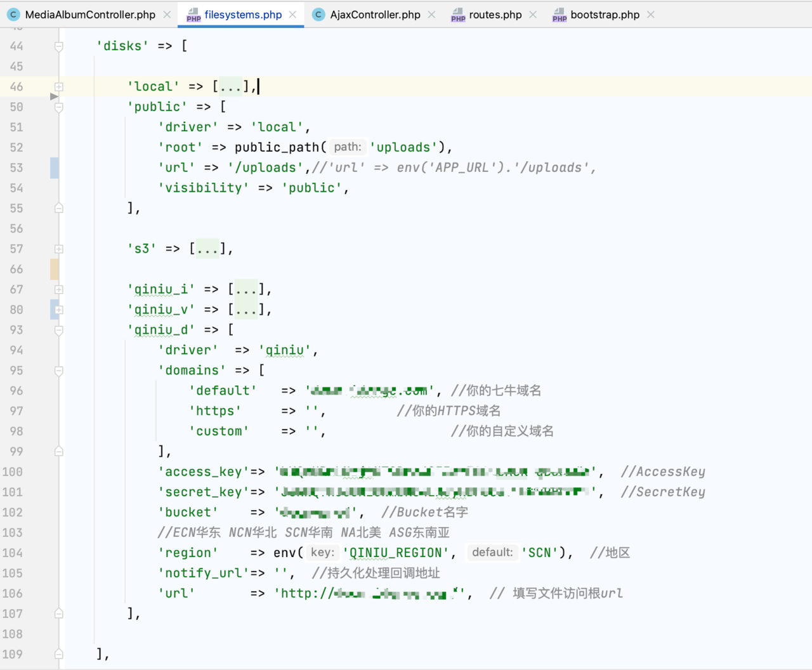The image size is (812, 670).
Task: Select the bootstrap.php editor tab
Action: click(x=604, y=15)
